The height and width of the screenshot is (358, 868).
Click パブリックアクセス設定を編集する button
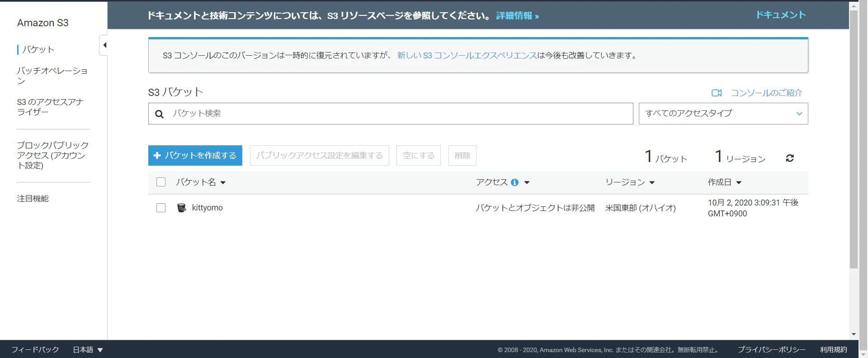pyautogui.click(x=320, y=155)
